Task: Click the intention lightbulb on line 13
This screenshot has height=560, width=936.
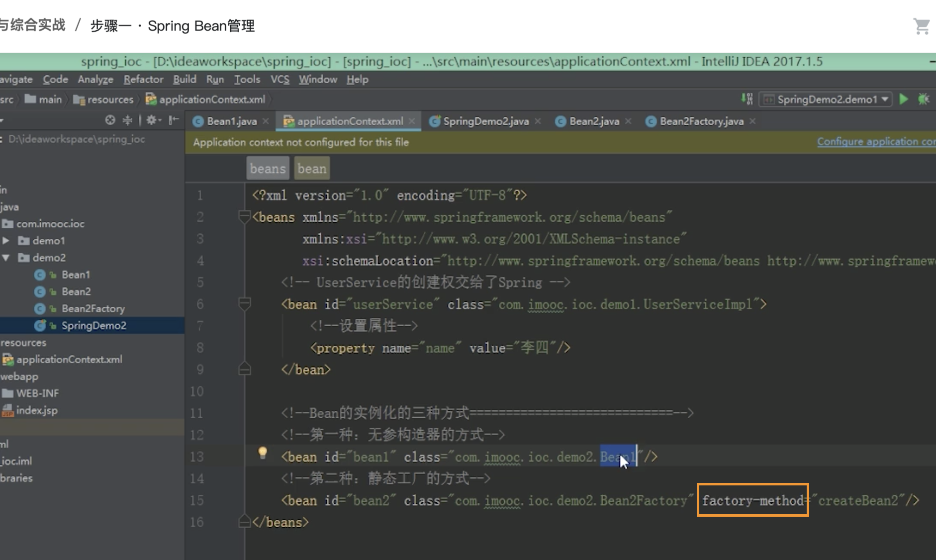Action: coord(263,453)
